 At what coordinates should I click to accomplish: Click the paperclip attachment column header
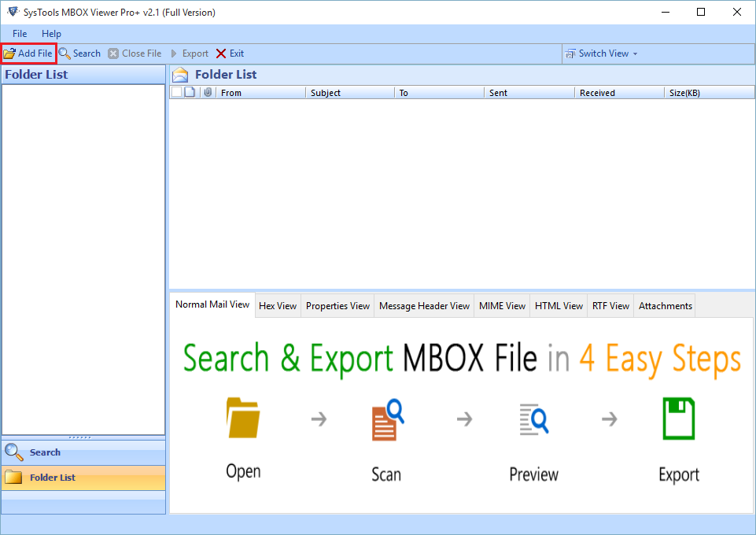208,92
